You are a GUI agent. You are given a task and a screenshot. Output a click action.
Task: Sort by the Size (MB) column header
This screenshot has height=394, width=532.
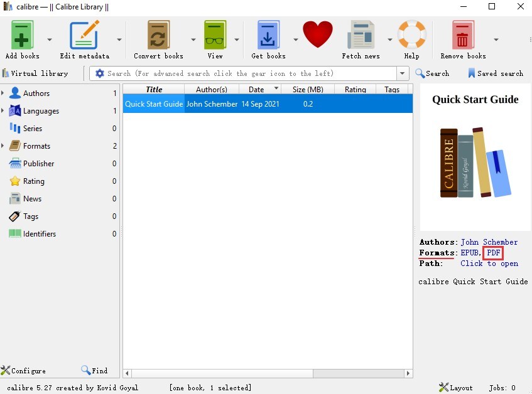307,89
